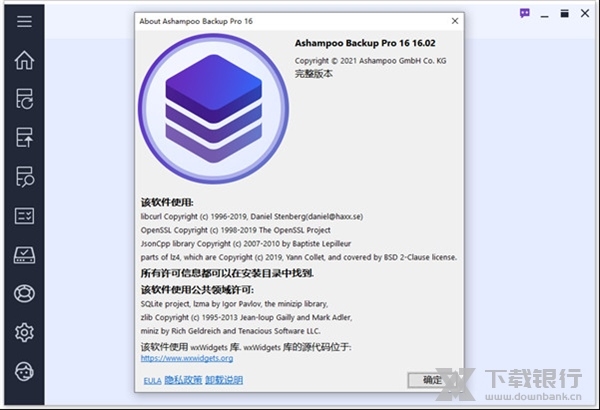Go to the Home overview icon
Screen dimensions: 600x410
pyautogui.click(x=24, y=60)
